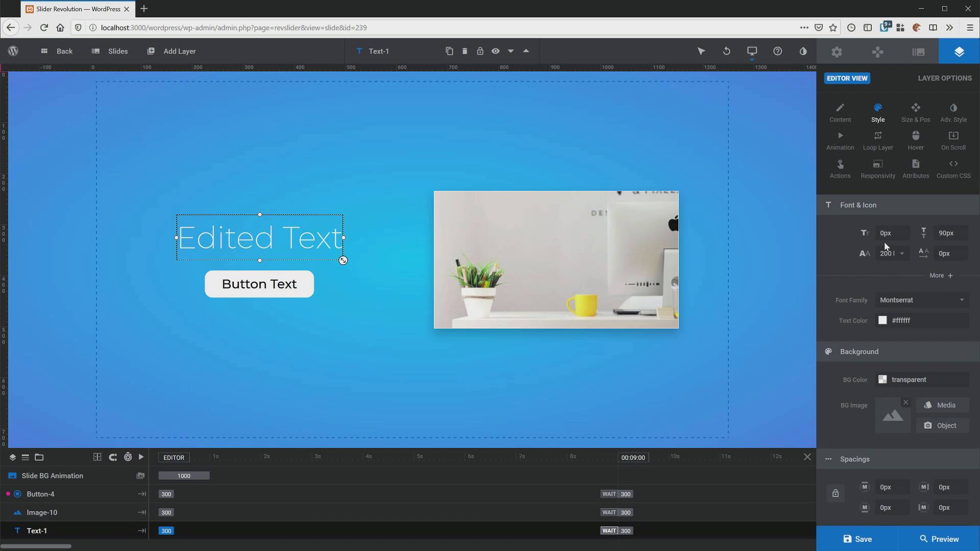Viewport: 980px width, 551px height.
Task: Open the help question mark icon
Action: coord(777,51)
